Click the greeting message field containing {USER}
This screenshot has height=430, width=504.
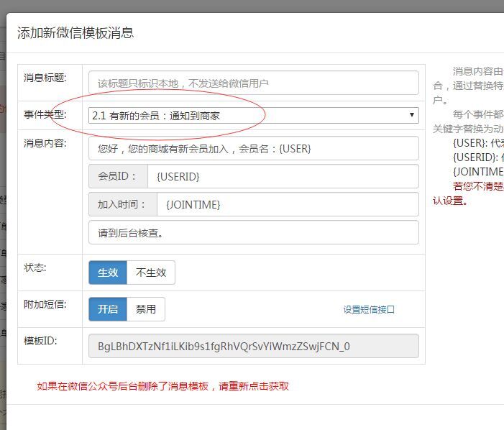tap(253, 148)
